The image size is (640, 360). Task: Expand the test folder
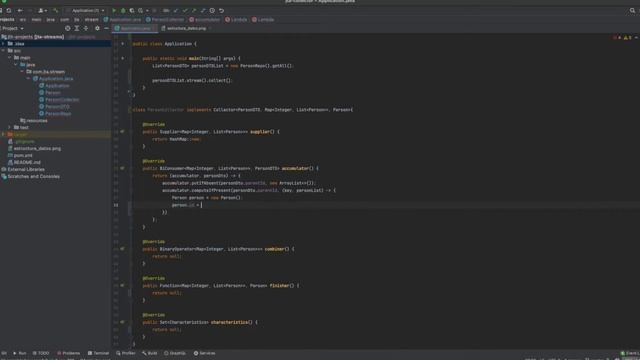pos(9,127)
